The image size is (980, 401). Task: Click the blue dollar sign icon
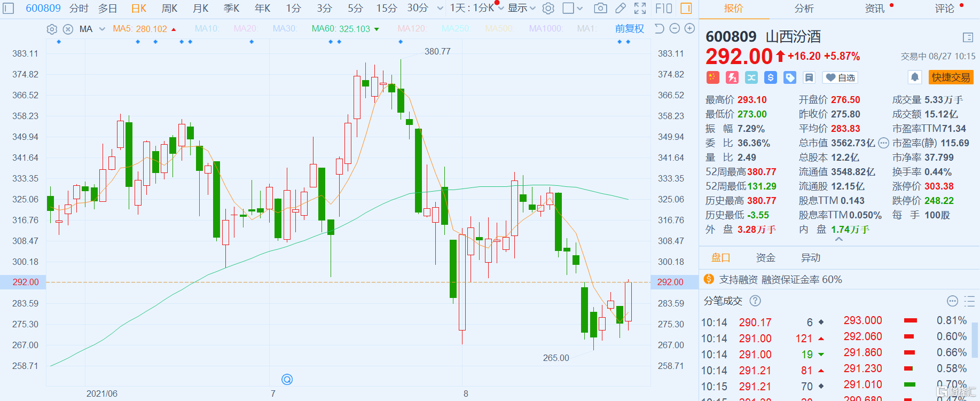pos(770,77)
